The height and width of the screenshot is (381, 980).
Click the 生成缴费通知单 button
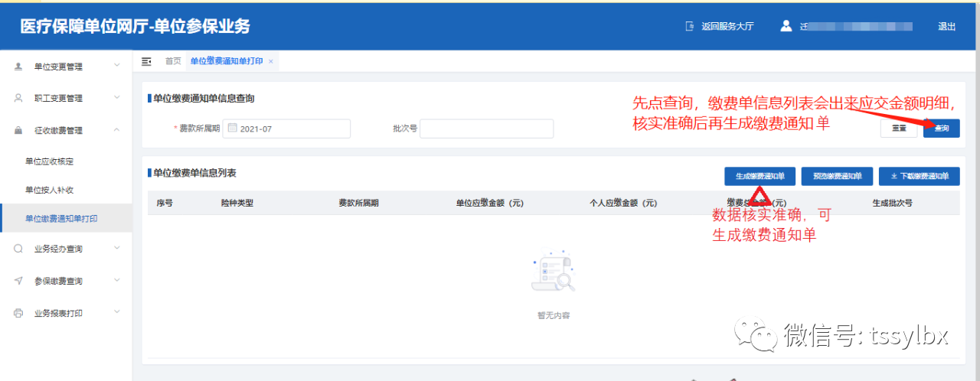pos(759,176)
